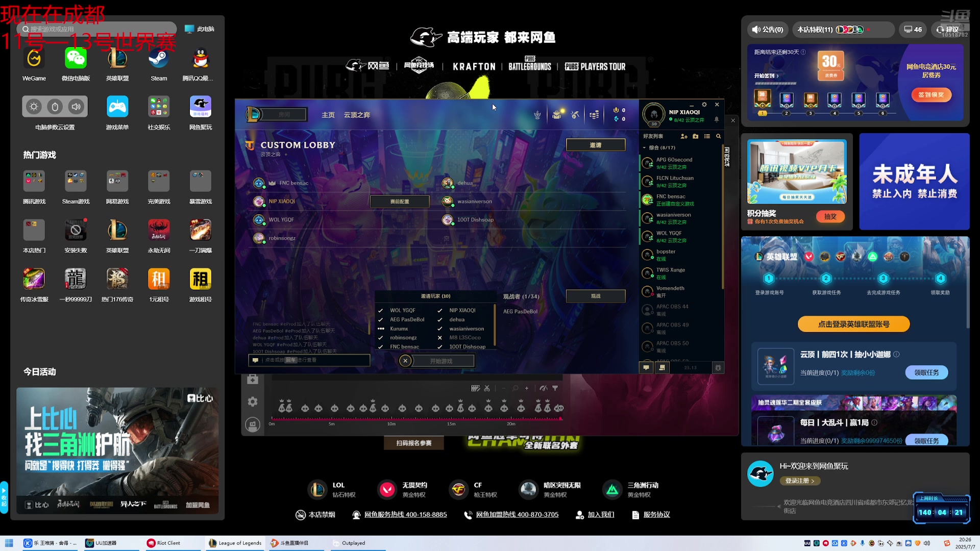The image size is (980, 551).
Task: Click 点击登录英雄联盟账号 button
Action: point(854,324)
